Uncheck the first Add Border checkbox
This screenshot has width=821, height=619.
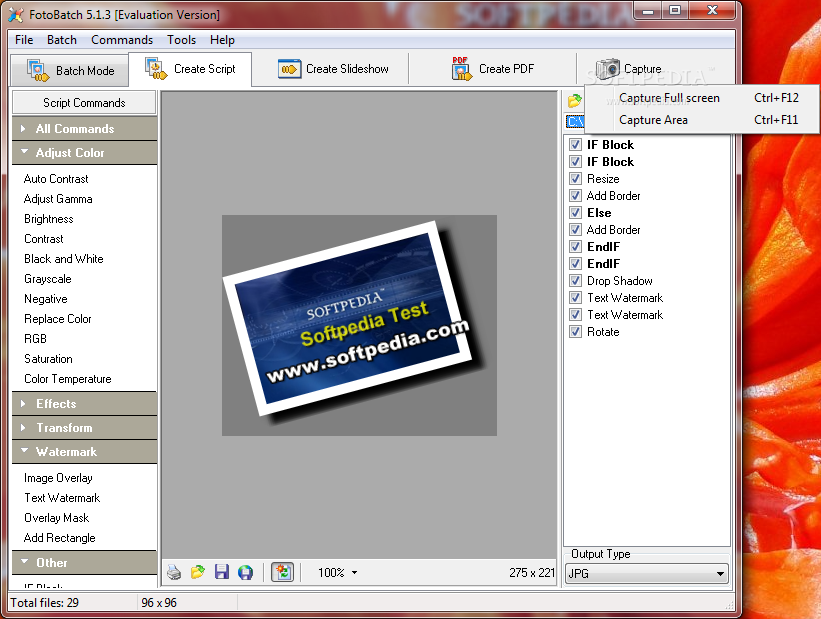point(575,195)
